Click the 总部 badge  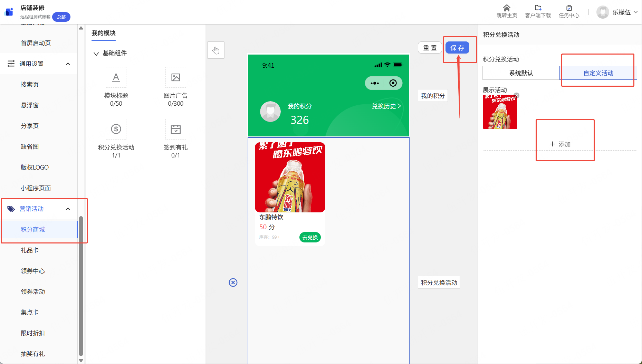(61, 17)
